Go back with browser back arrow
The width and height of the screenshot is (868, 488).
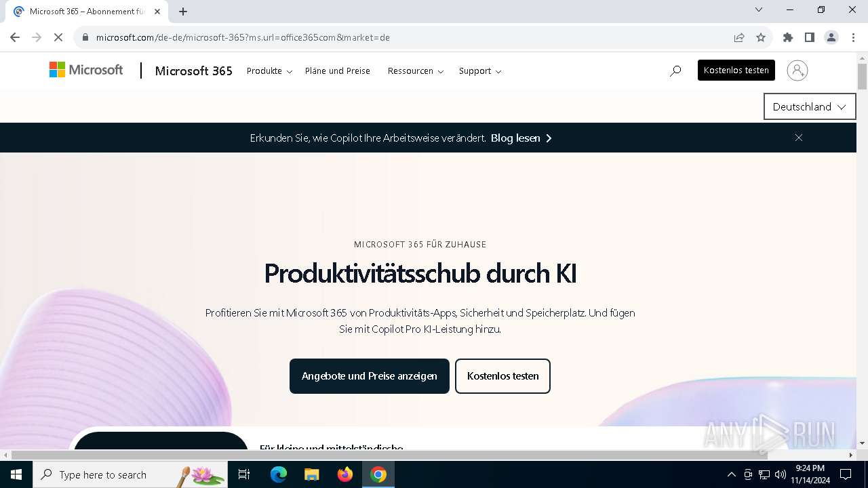(15, 37)
